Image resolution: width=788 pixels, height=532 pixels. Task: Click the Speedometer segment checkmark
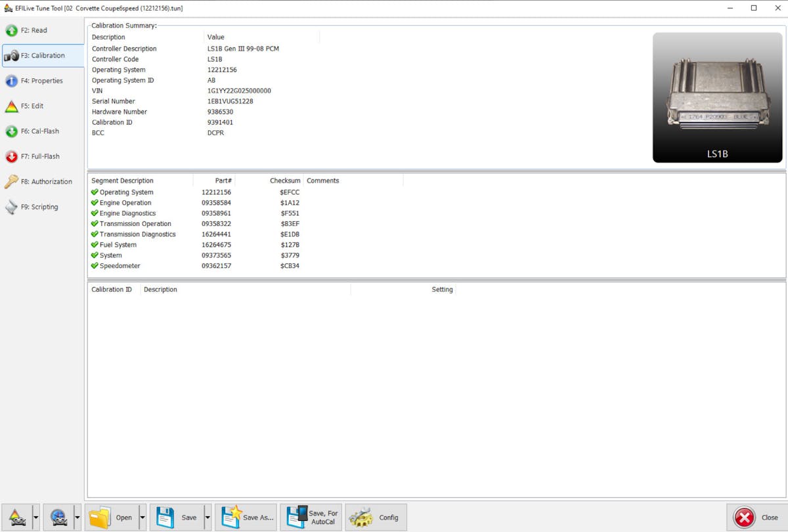(95, 266)
